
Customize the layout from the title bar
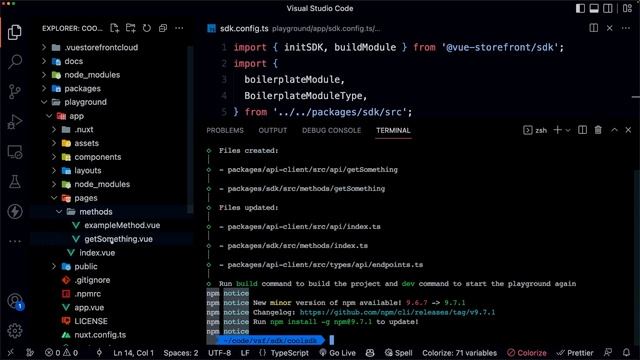point(628,9)
